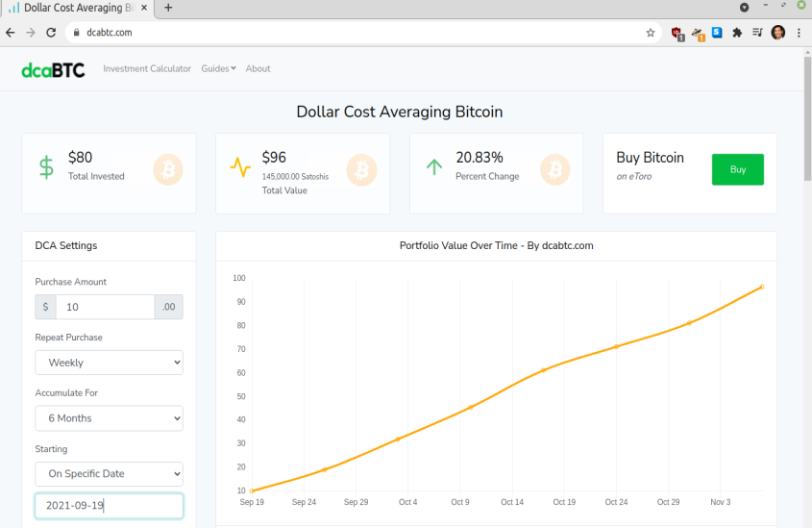Click the dcaBTC logo
The height and width of the screenshot is (528, 812).
click(53, 70)
